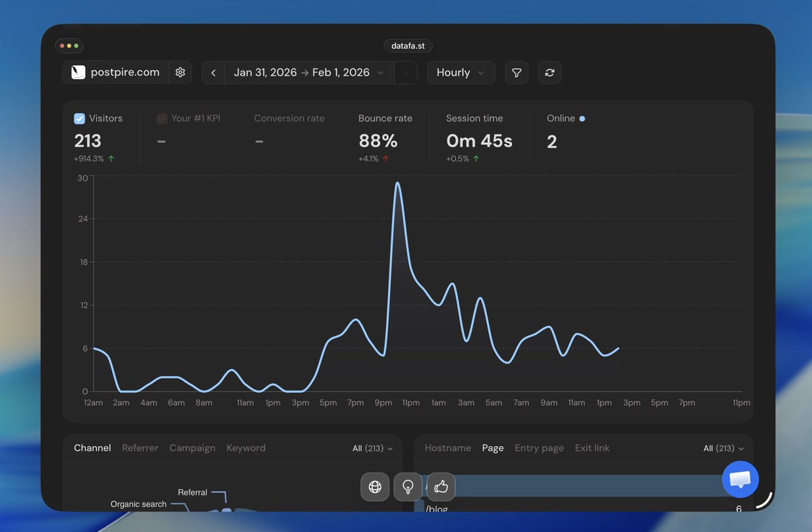
Task: Click Session time green up arrow
Action: coord(476,158)
